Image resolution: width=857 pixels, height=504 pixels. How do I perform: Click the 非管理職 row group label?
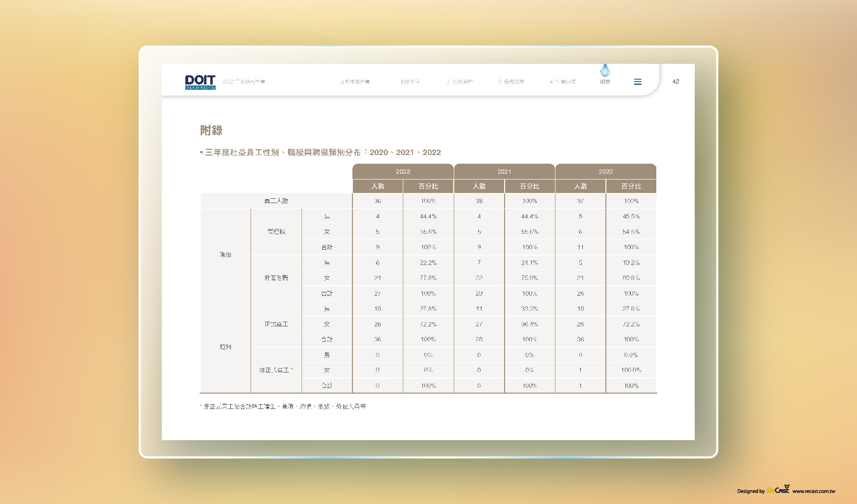pyautogui.click(x=276, y=278)
